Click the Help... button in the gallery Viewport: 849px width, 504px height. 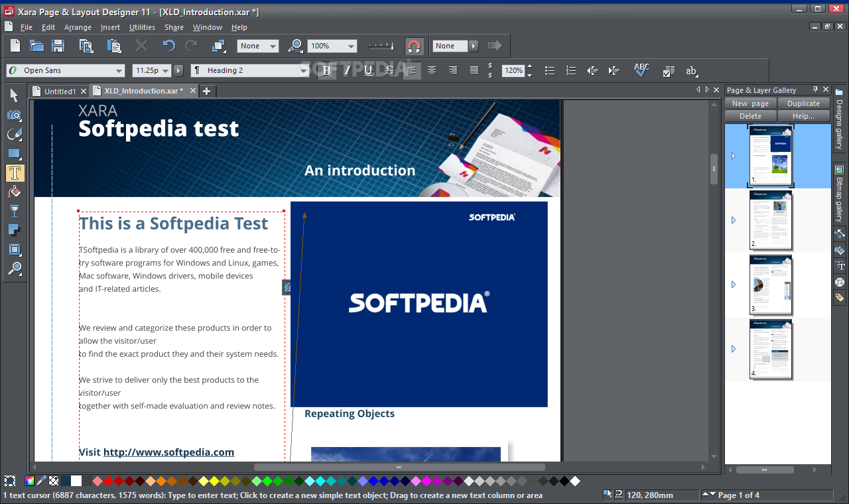pos(803,116)
